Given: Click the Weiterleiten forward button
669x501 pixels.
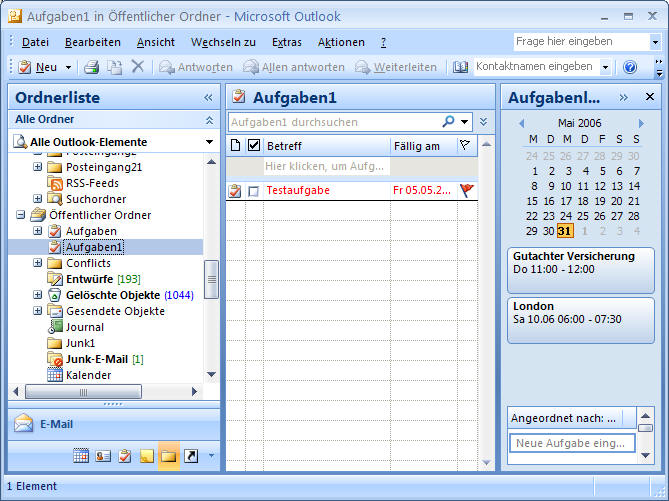Looking at the screenshot, I should 396,67.
